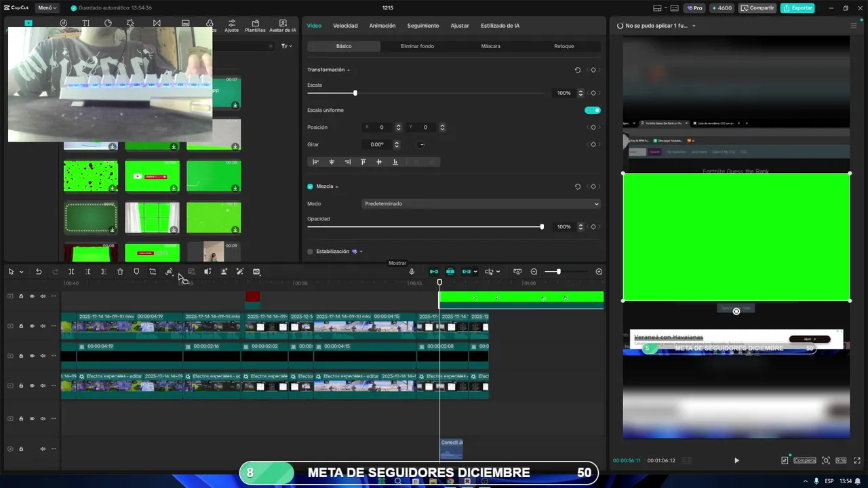The image size is (868, 488).
Task: Click the redo arrow in timeline toolbar
Action: [x=55, y=272]
